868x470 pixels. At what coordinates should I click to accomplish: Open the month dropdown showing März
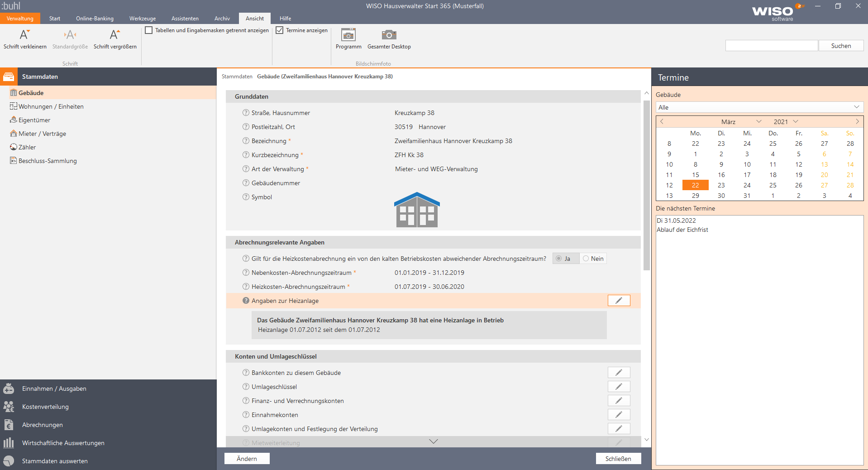pos(759,121)
